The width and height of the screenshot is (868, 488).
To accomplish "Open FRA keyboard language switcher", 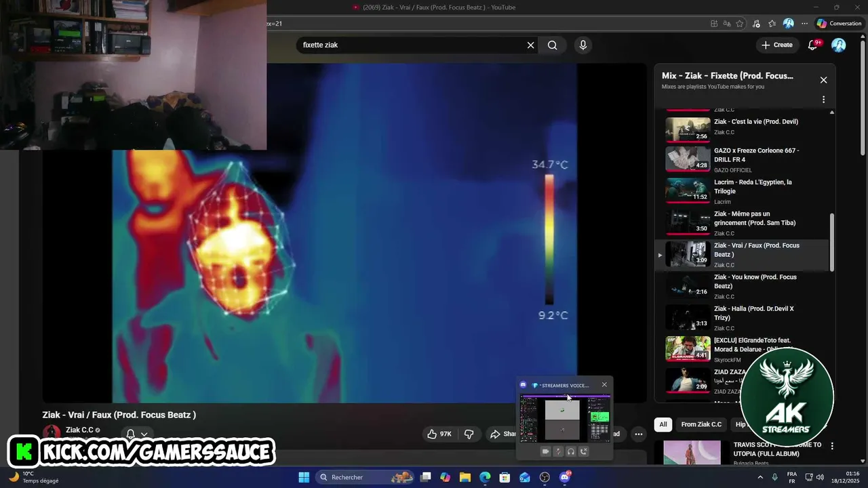I will tap(791, 477).
